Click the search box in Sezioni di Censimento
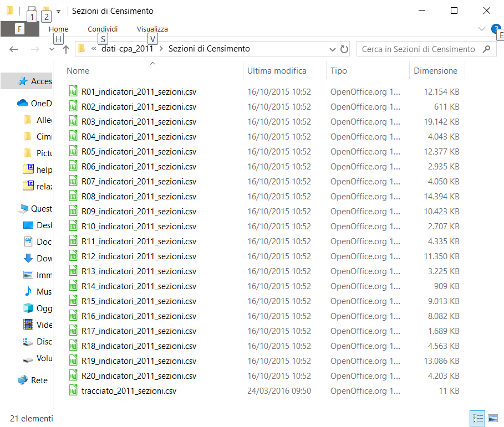 point(419,49)
